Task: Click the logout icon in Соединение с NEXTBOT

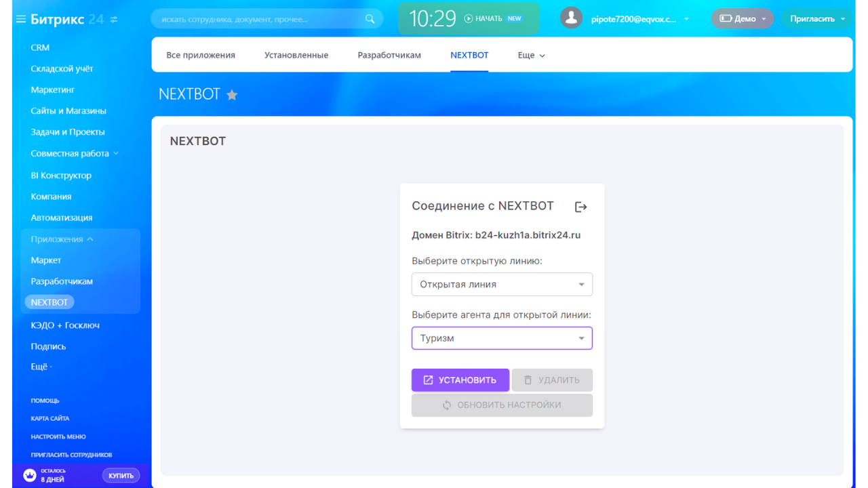Action: pos(580,207)
